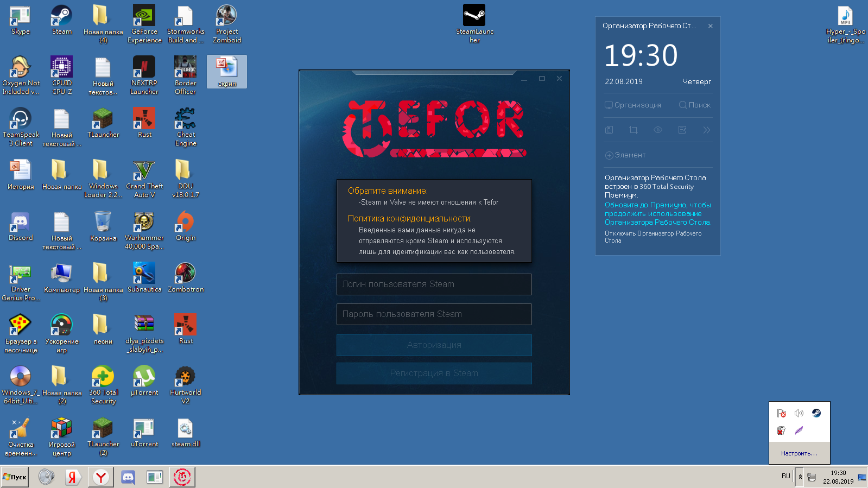Screen dimensions: 868x488
Task: Click Steam icon in tray popup
Action: [x=816, y=413]
